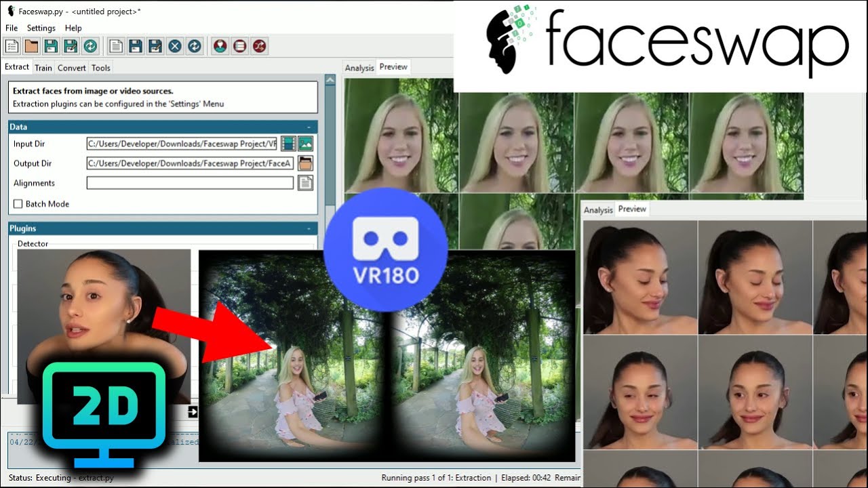This screenshot has height=488, width=868.
Task: Open convert settings via the red shuffle icon
Action: [x=260, y=46]
